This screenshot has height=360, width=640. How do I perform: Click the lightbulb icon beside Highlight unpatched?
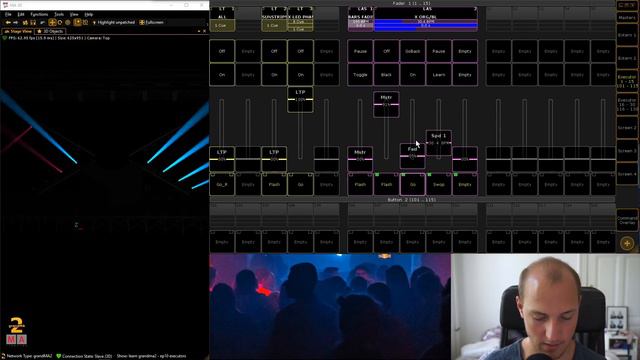coord(94,22)
